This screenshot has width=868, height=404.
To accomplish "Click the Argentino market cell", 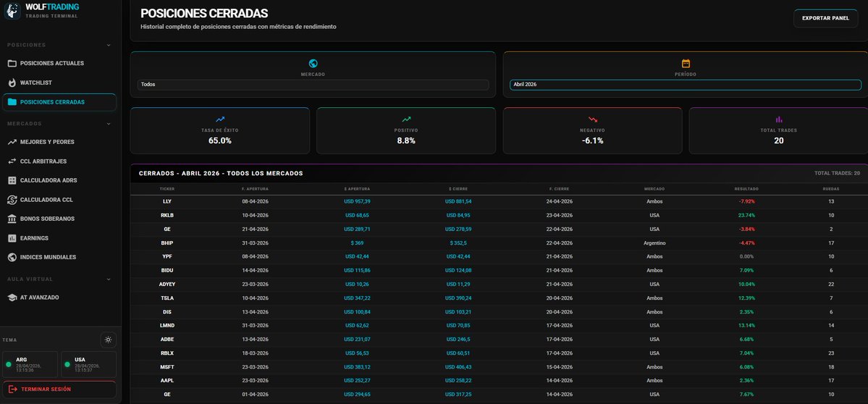I will [x=654, y=243].
